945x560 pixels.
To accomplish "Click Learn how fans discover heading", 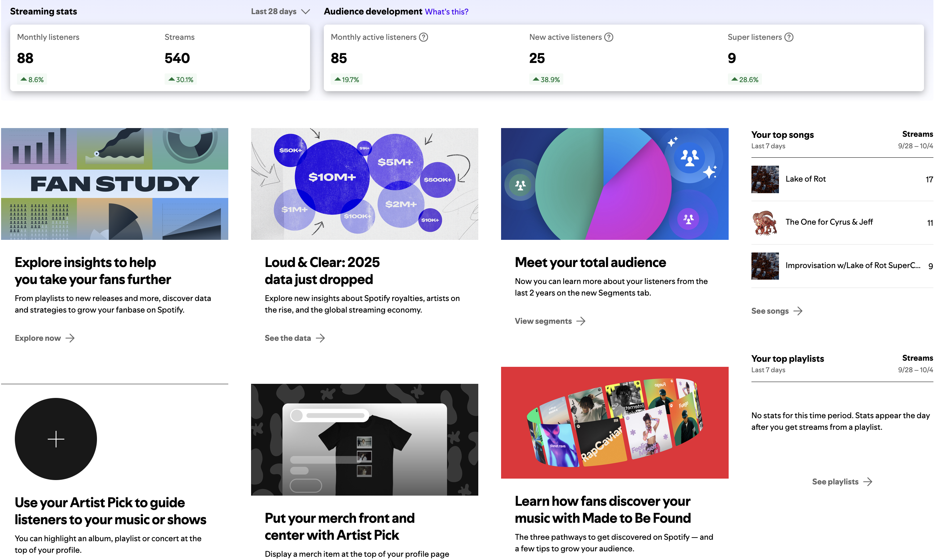I will pos(603,510).
